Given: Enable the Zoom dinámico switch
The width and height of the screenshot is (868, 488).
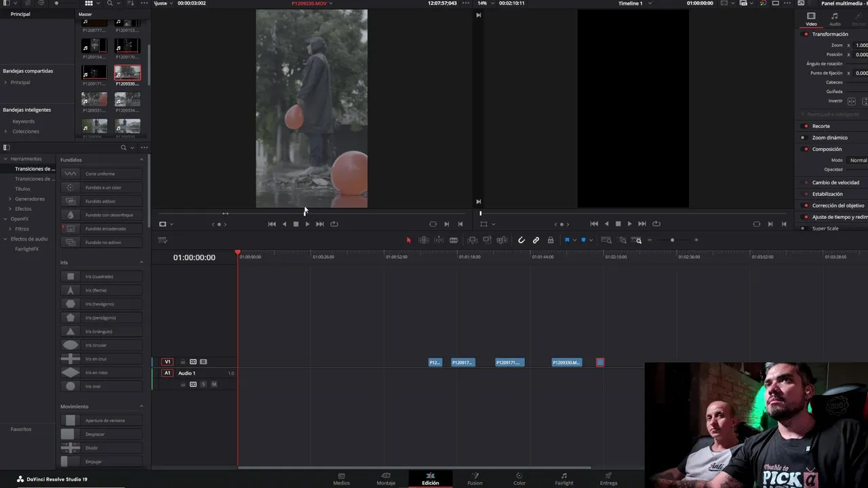Looking at the screenshot, I should pos(804,138).
